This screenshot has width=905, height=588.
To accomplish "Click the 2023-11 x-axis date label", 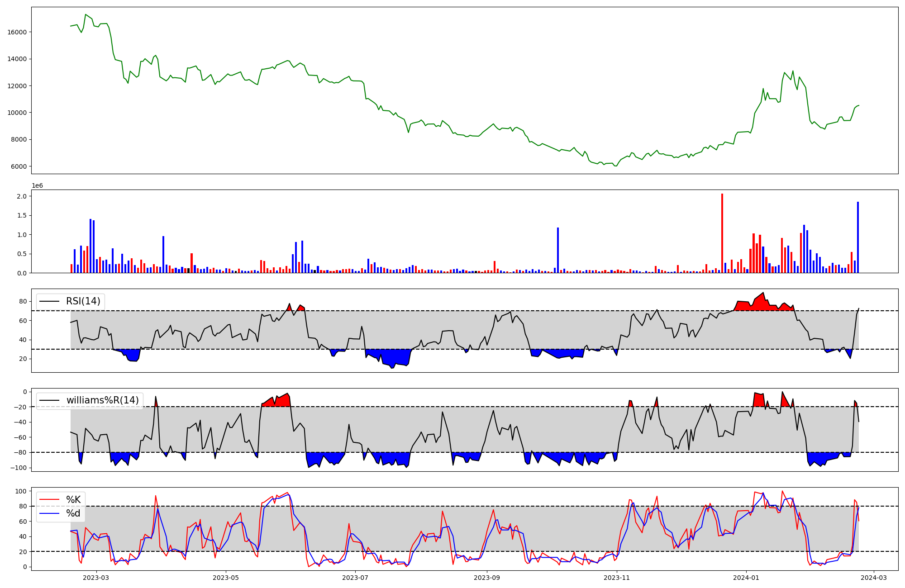I will 617,578.
